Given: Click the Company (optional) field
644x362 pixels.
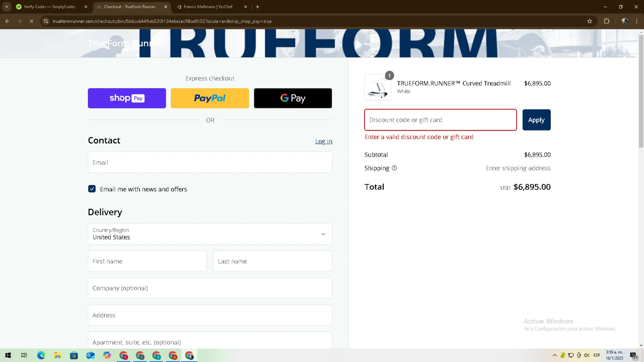Looking at the screenshot, I should (210, 288).
